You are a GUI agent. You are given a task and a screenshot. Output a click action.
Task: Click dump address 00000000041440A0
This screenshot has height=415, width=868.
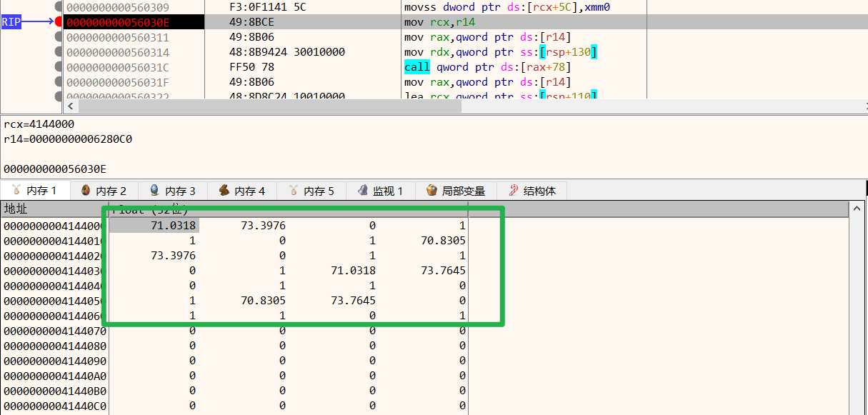[x=55, y=376]
